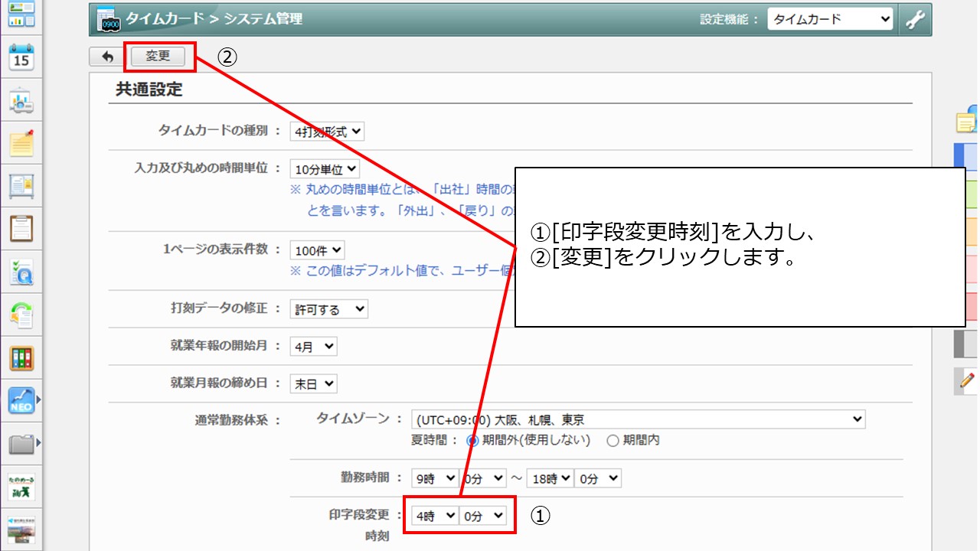Open the gray folder sidebar icon
The image size is (980, 551).
click(21, 443)
